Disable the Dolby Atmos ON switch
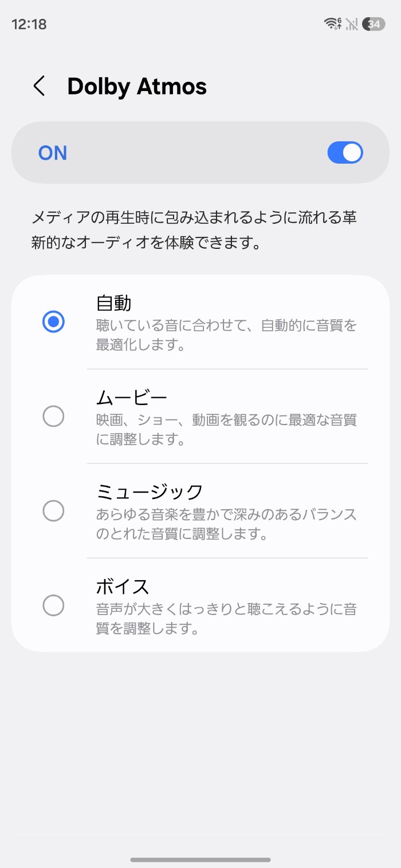The height and width of the screenshot is (868, 401). click(x=345, y=153)
